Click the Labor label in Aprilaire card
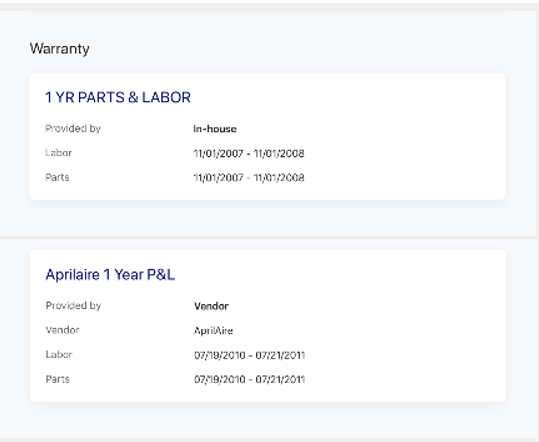The width and height of the screenshot is (539, 442). (59, 354)
